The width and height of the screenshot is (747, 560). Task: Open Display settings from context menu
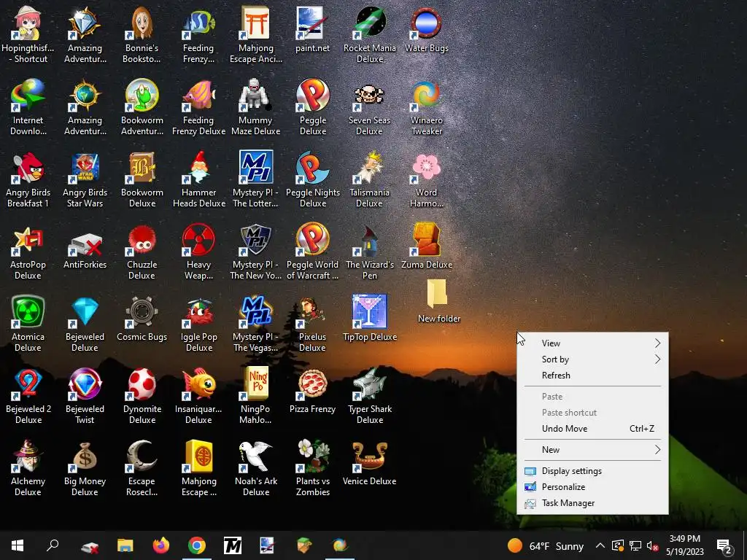click(592, 471)
